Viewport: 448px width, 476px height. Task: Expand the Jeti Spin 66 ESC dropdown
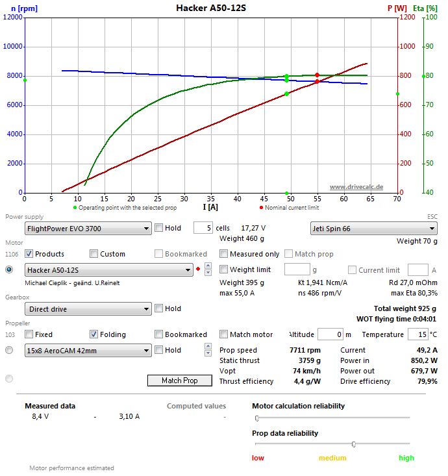(374, 229)
